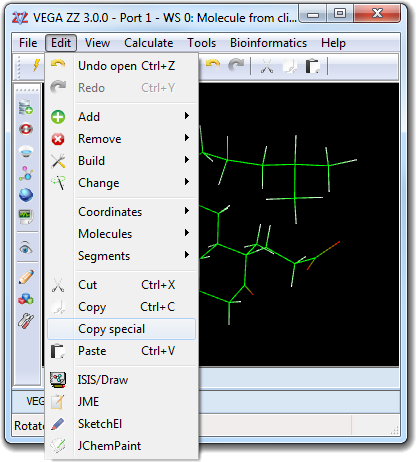Screen dimensions: 416x462
Task: Minimize the VEGA ZZ window
Action: click(313, 14)
